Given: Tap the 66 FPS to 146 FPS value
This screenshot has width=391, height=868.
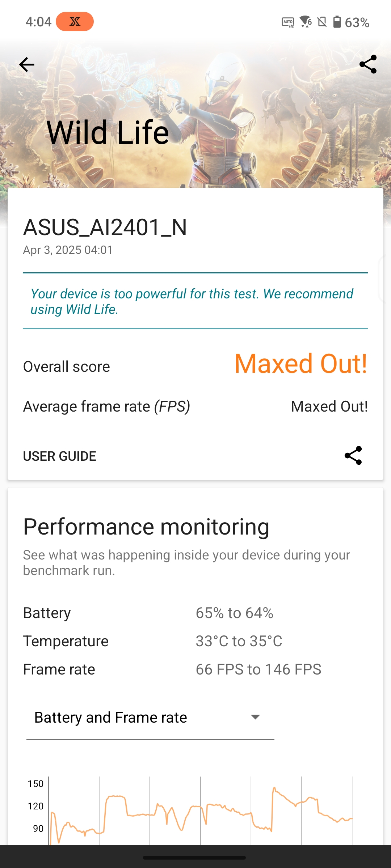Looking at the screenshot, I should (258, 669).
